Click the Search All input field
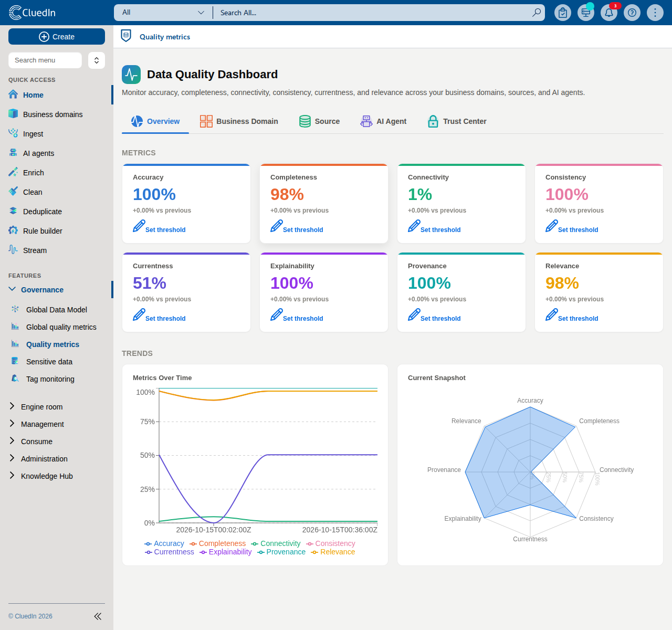Viewport: 672px width, 630px height. click(x=373, y=13)
